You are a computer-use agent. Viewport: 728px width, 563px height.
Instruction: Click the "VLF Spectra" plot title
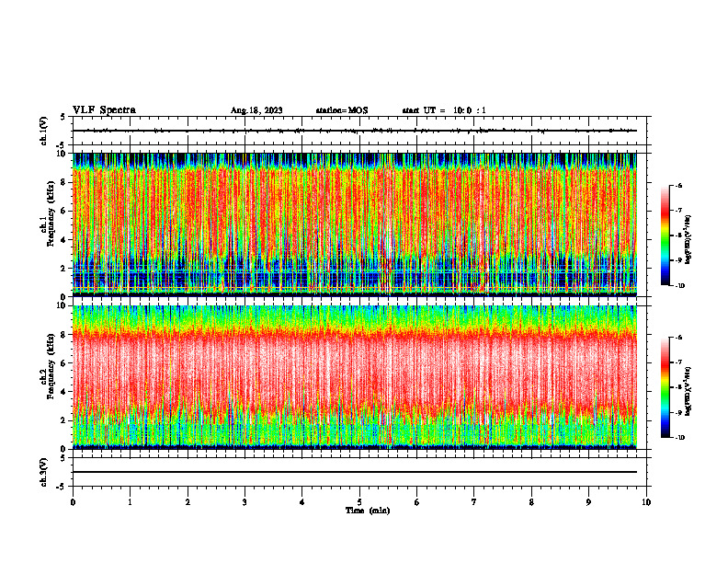(x=104, y=110)
